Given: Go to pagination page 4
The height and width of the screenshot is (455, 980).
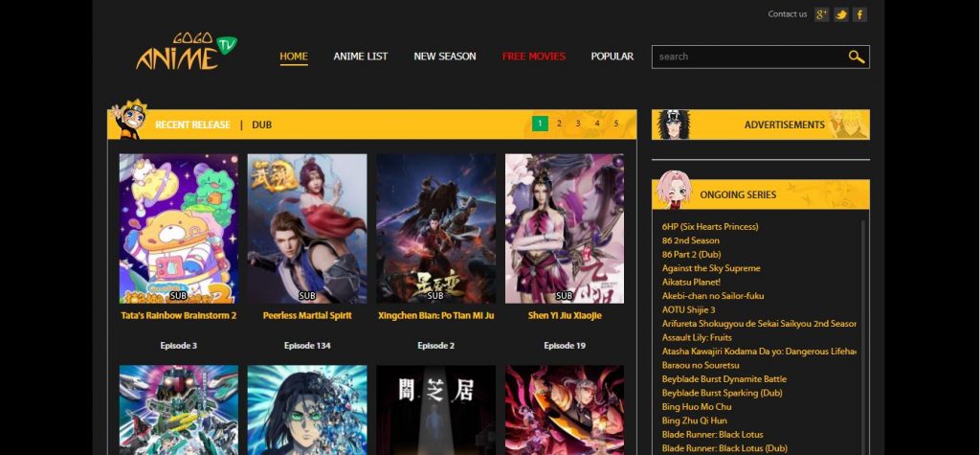Looking at the screenshot, I should coord(597,124).
